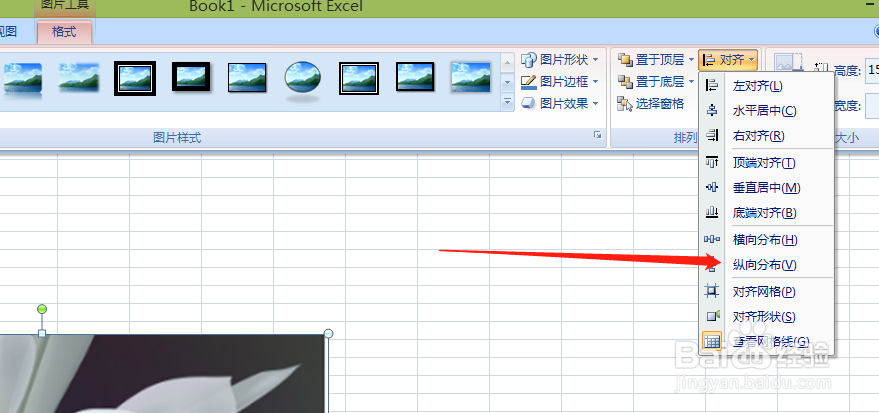This screenshot has width=879, height=413.
Task: Select 垂直居中(M) menu entry
Action: [x=767, y=188]
